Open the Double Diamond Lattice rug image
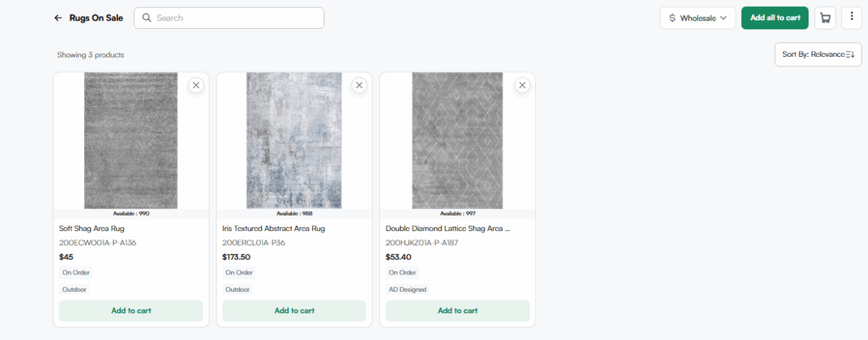The image size is (868, 340). click(457, 140)
